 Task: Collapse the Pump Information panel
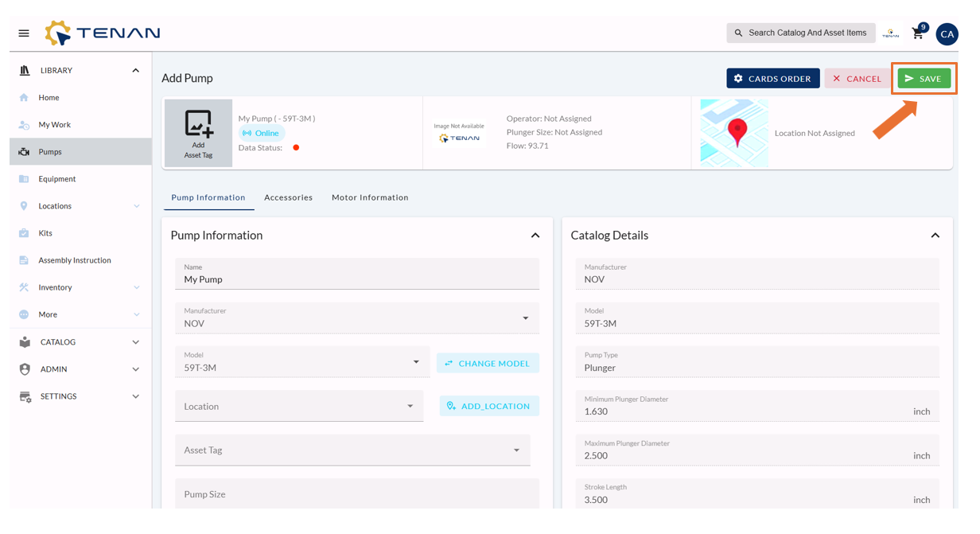(535, 236)
